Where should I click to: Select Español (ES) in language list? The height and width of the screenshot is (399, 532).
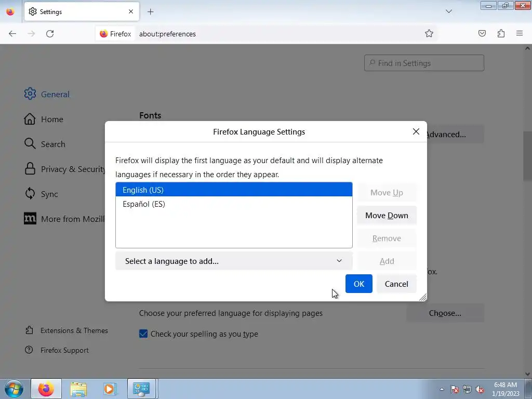[234, 204]
